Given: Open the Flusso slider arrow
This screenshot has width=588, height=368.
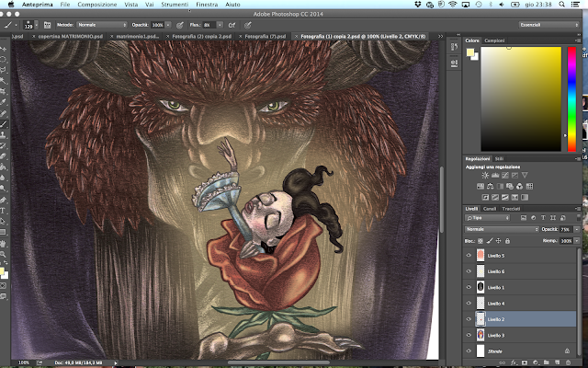Looking at the screenshot, I should coord(220,25).
